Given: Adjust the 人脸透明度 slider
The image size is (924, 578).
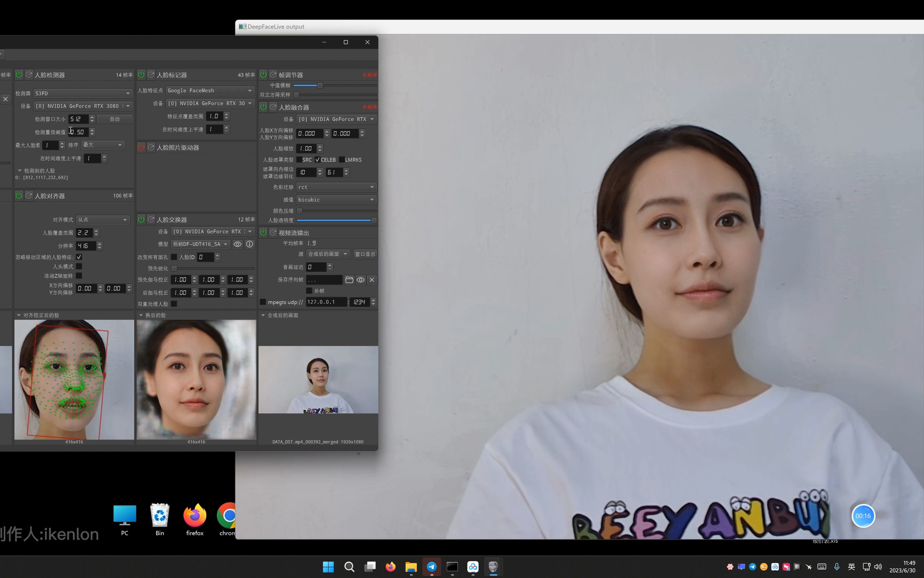Looking at the screenshot, I should (337, 220).
